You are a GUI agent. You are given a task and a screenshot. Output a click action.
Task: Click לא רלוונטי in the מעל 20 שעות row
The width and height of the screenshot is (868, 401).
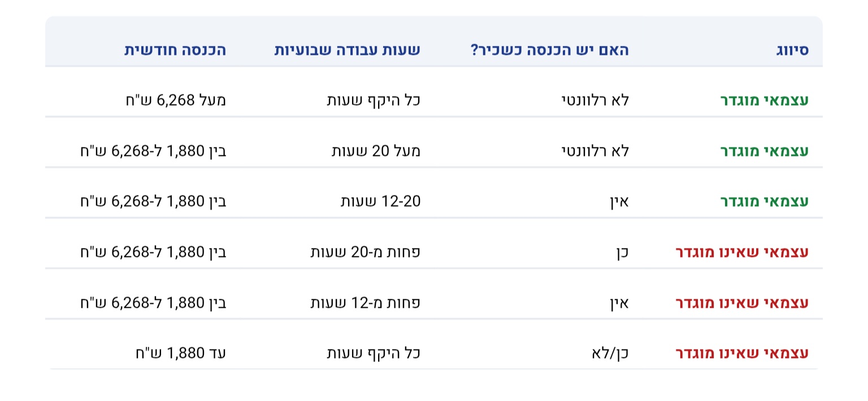(x=594, y=151)
